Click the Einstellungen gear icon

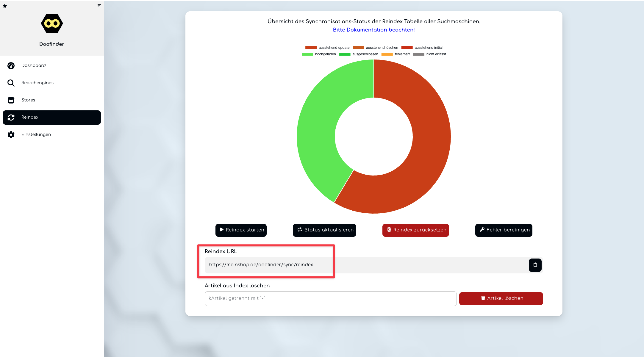11,135
